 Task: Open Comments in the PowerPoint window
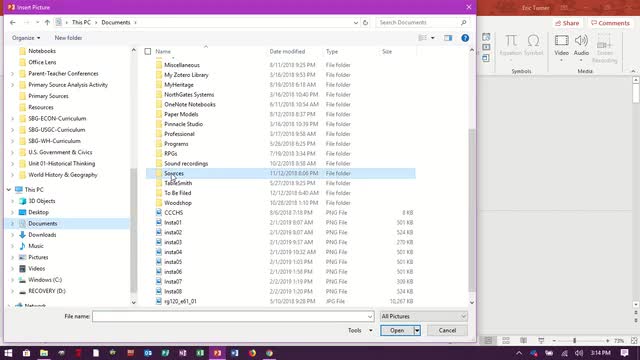[x=610, y=23]
